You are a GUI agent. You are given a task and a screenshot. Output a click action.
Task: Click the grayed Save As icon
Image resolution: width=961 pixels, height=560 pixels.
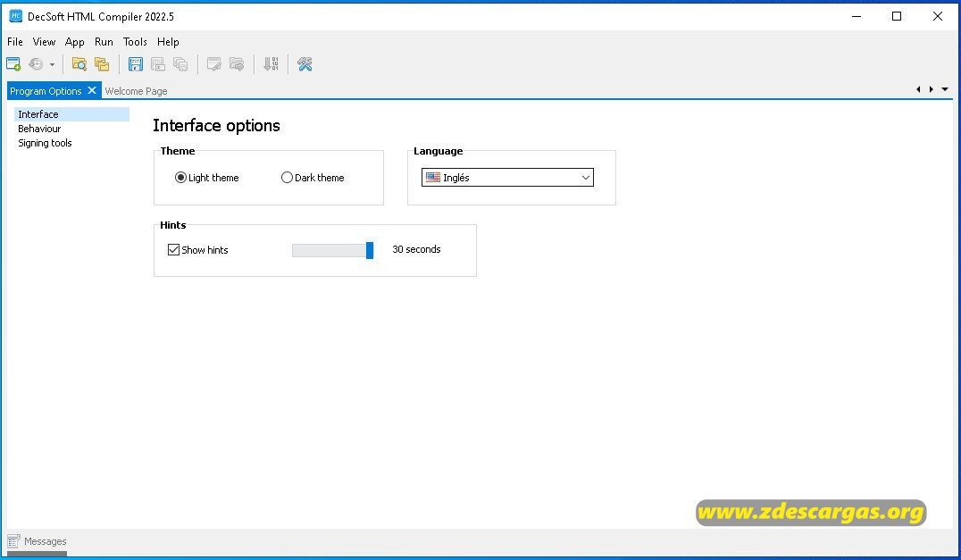[158, 63]
